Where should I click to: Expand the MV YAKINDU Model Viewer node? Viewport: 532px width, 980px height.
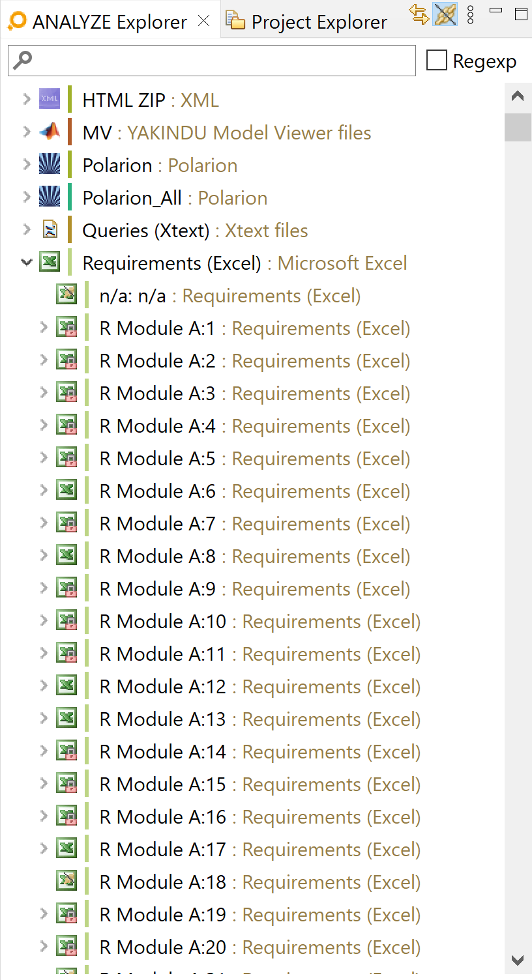pyautogui.click(x=27, y=132)
